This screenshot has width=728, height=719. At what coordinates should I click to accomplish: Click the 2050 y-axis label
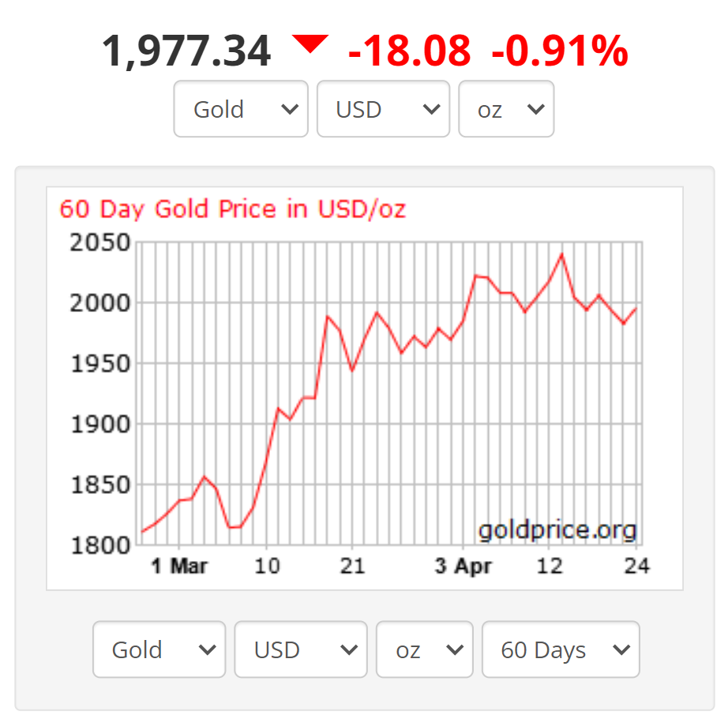pyautogui.click(x=99, y=243)
